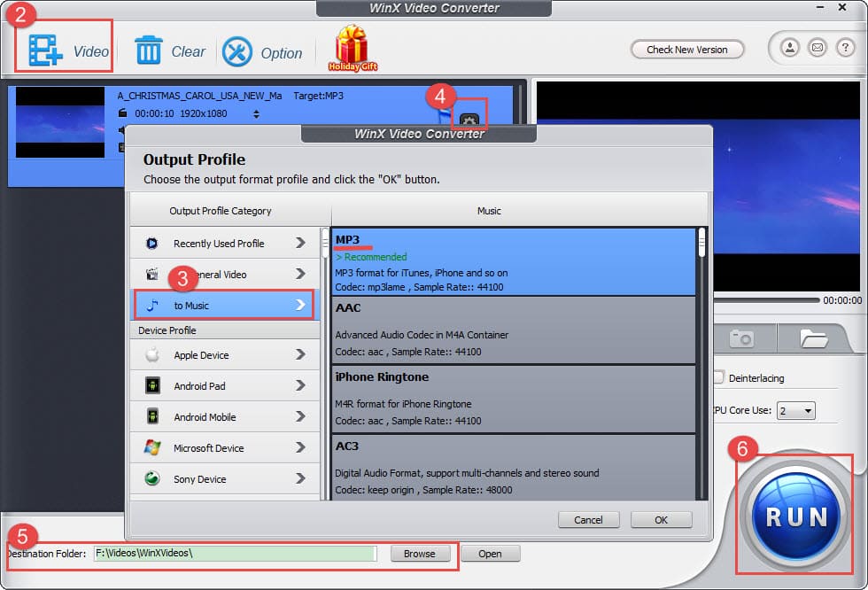This screenshot has width=868, height=590.
Task: Select the Recently Used Profile category
Action: pyautogui.click(x=225, y=244)
